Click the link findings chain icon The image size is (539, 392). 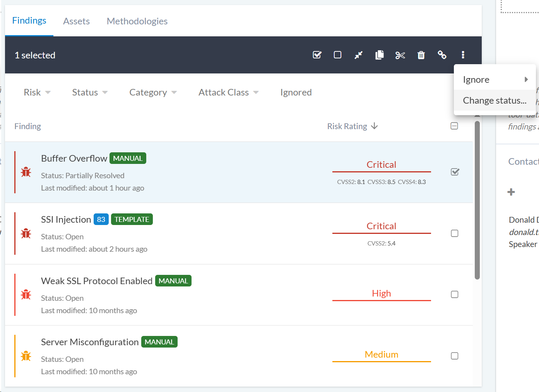[x=442, y=55]
